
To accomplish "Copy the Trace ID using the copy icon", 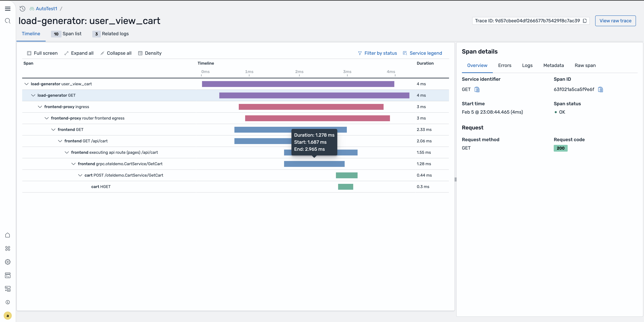I will 585,21.
